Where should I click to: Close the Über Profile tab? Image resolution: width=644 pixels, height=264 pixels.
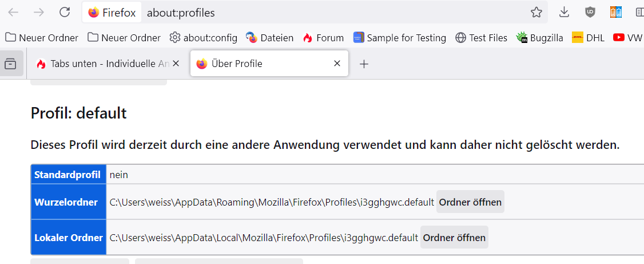point(337,64)
